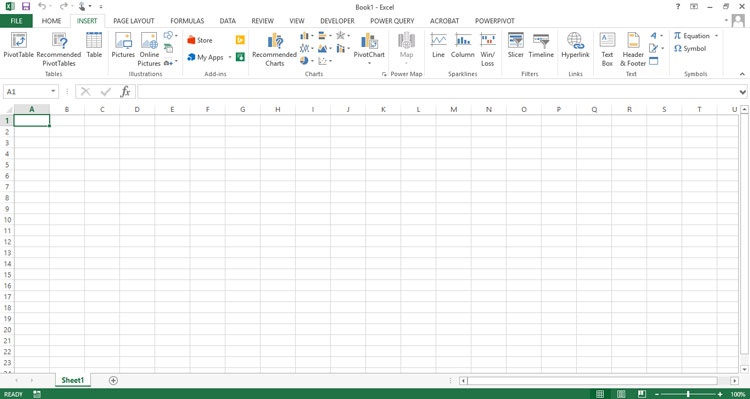The width and height of the screenshot is (750, 399).
Task: Collapse the ribbon
Action: click(x=742, y=74)
